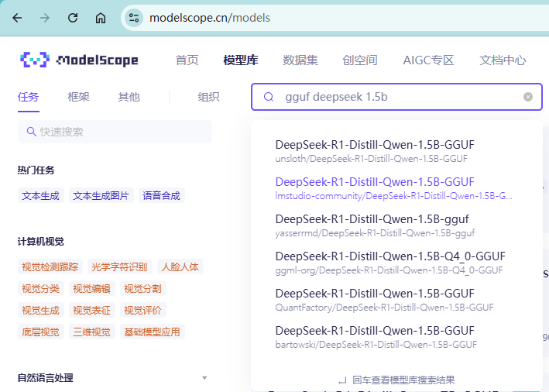Switch to 任务 filter tab
The image size is (549, 392).
tap(29, 97)
